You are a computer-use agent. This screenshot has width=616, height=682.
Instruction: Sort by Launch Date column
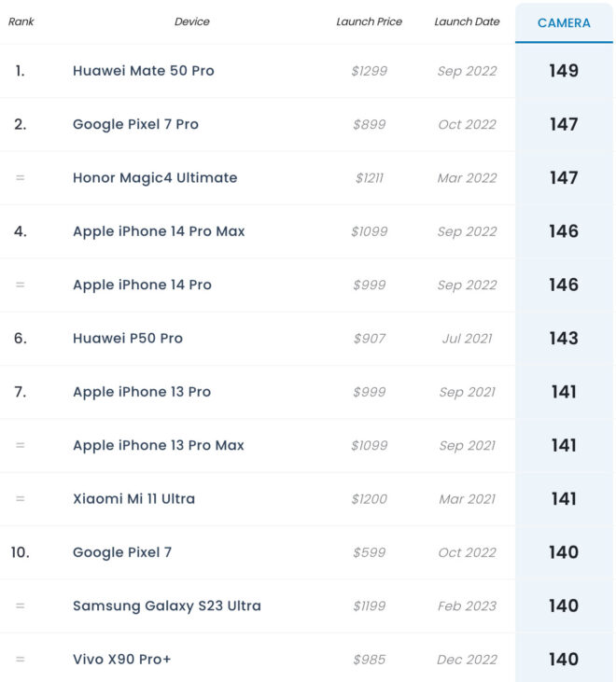tap(467, 21)
